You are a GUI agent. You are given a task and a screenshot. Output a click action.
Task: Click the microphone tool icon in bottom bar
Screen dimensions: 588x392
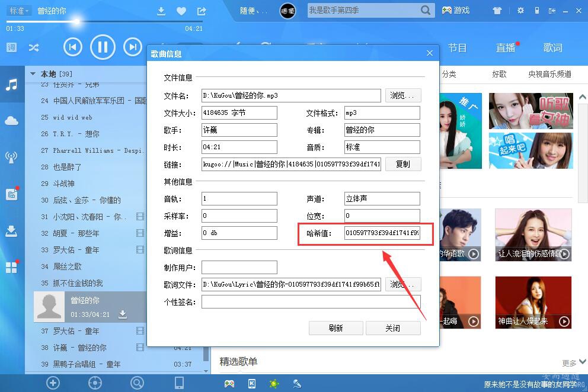(297, 383)
